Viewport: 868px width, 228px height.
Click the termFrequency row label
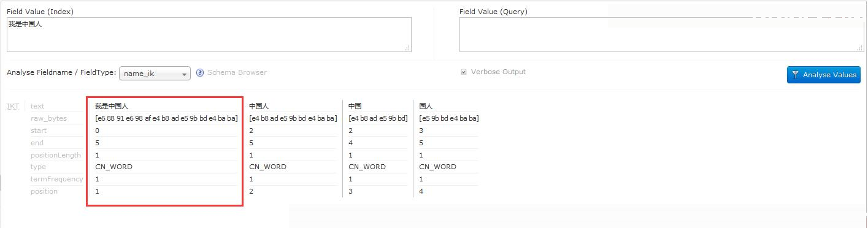coord(57,179)
